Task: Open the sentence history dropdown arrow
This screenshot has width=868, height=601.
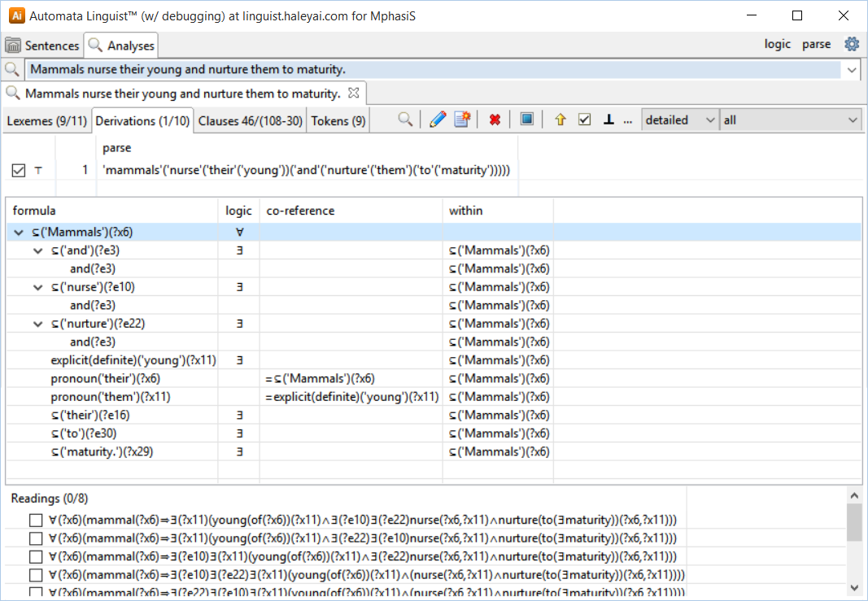Action: (852, 70)
